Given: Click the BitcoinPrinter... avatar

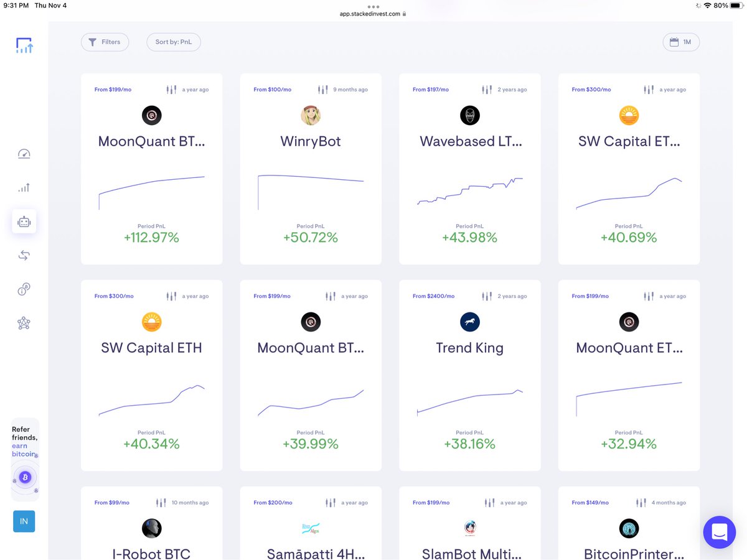Looking at the screenshot, I should click(629, 528).
